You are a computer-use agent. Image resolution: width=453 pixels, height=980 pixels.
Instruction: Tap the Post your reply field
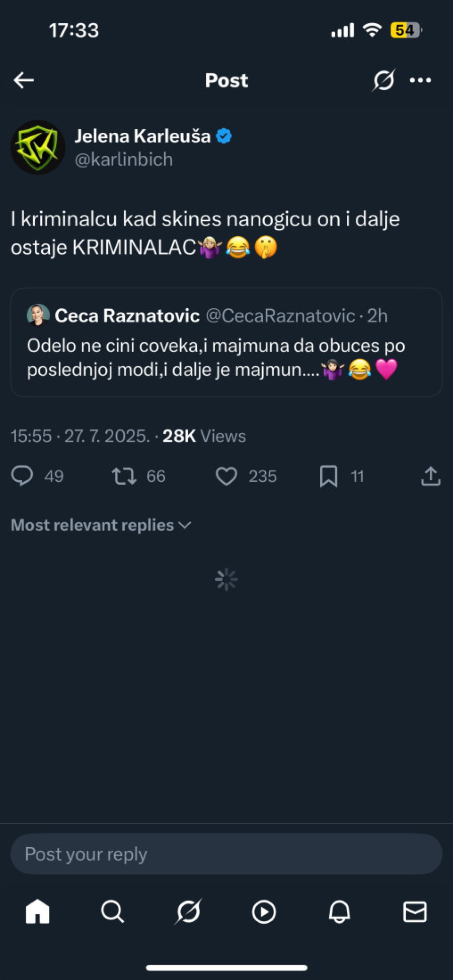coord(227,853)
